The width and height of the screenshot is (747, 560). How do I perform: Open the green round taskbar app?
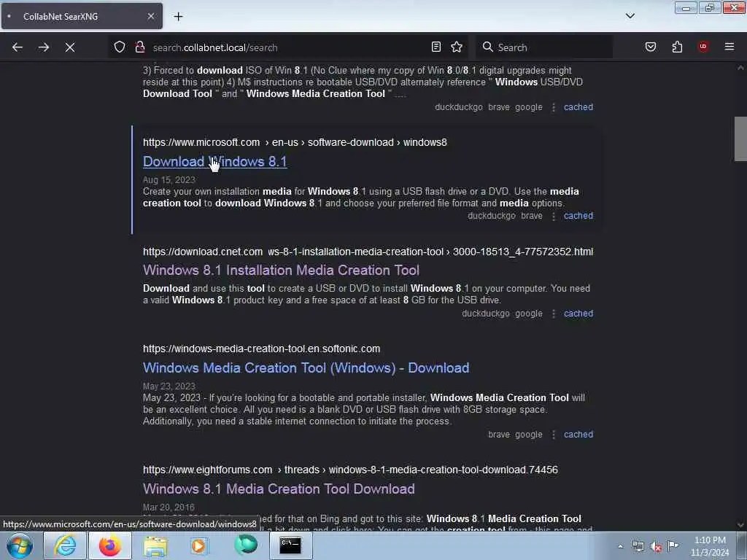(245, 545)
